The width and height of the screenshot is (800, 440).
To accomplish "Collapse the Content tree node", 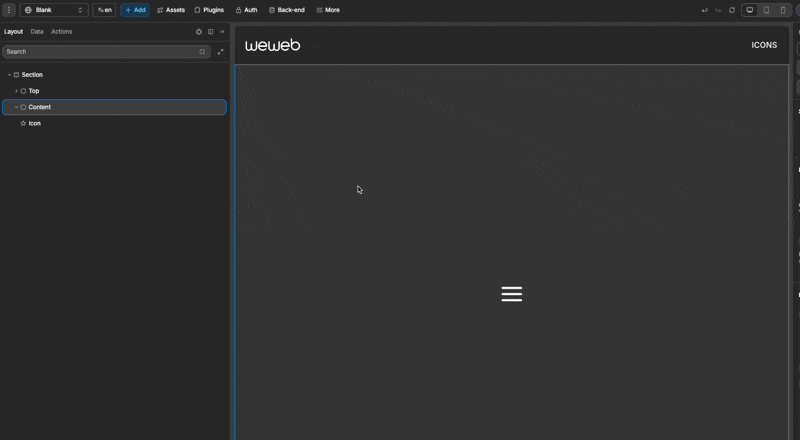I will (16, 107).
